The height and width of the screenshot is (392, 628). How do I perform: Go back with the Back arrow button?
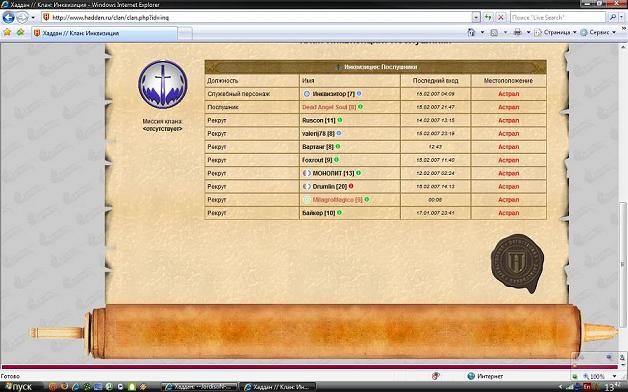pyautogui.click(x=8, y=18)
